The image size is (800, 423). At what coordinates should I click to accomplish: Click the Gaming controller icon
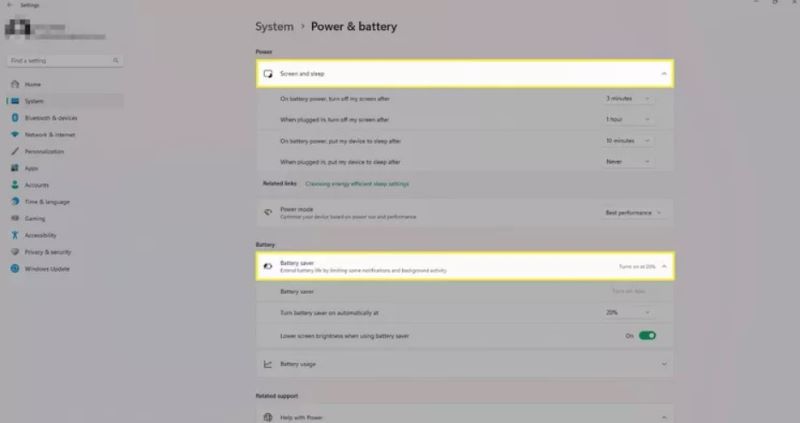coord(15,218)
